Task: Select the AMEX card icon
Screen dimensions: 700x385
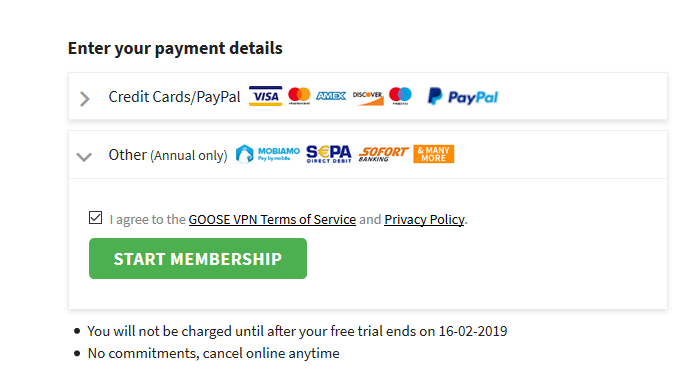Action: point(331,96)
